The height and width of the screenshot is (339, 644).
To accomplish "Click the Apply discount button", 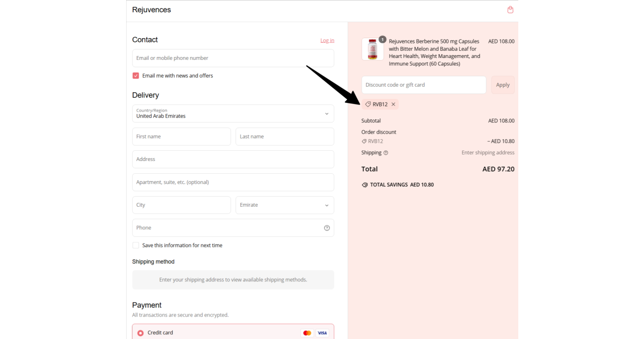I will click(503, 85).
